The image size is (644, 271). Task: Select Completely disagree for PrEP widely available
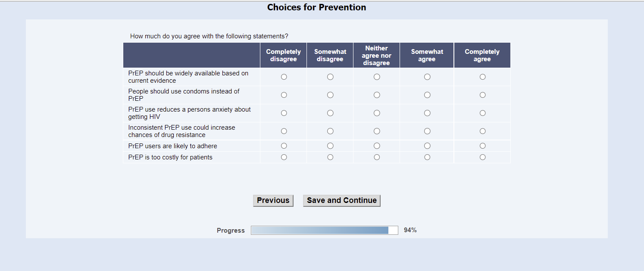[284, 77]
